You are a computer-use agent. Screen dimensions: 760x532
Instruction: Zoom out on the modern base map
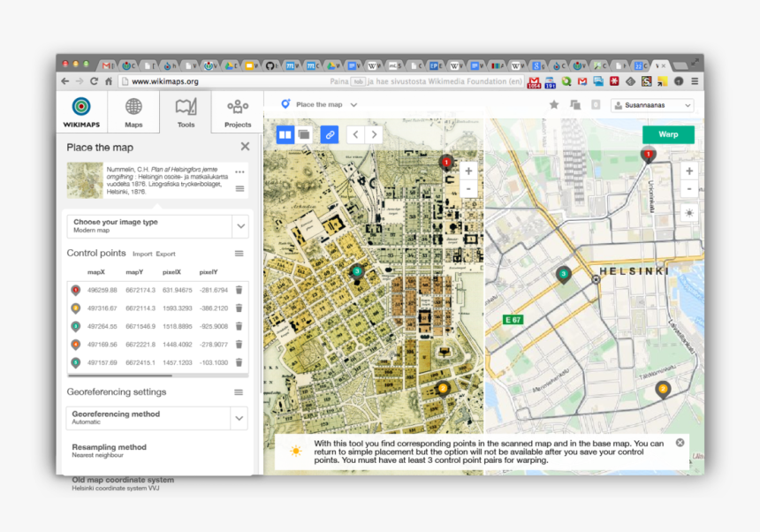pos(688,189)
